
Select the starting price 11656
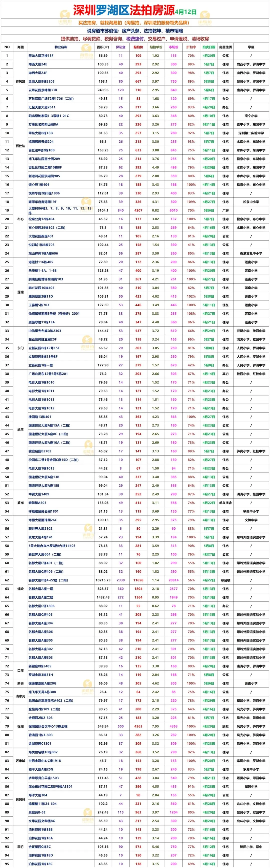[x=138, y=580]
